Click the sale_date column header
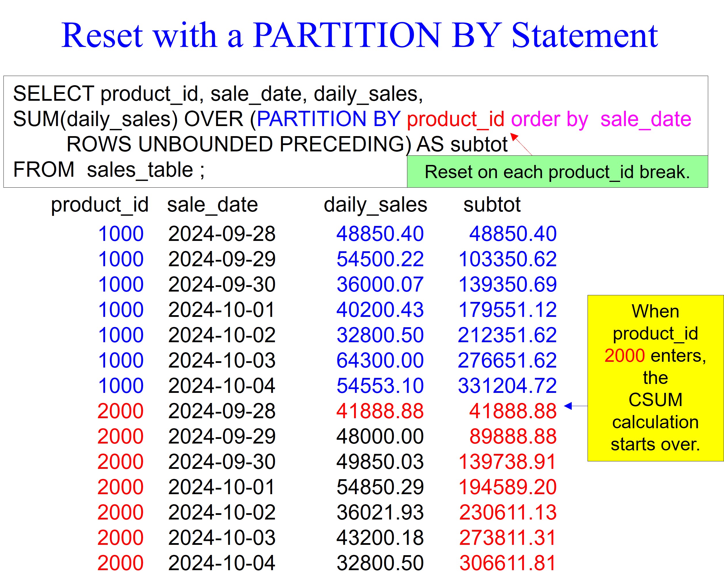 [x=212, y=205]
